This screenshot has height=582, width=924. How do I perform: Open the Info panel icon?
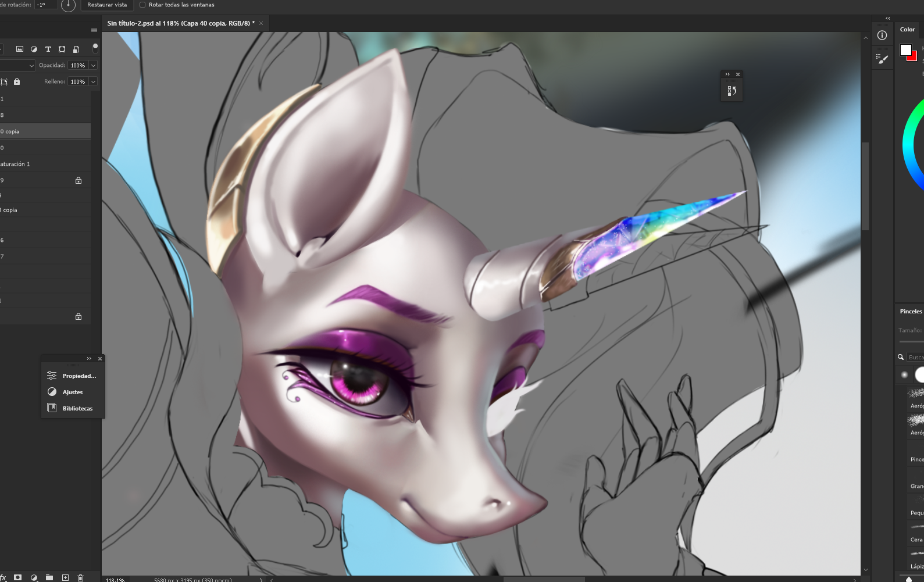click(x=882, y=35)
